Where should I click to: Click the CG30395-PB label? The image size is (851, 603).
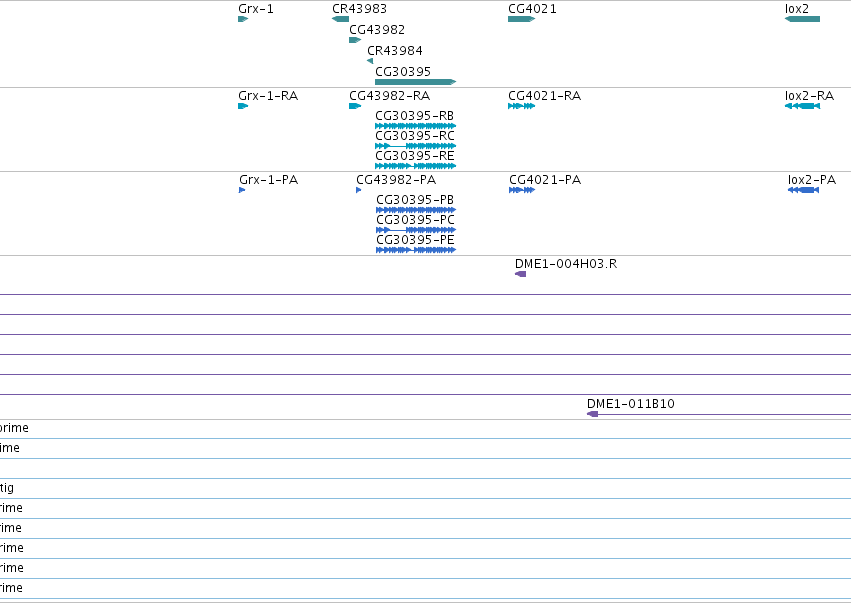click(x=415, y=200)
